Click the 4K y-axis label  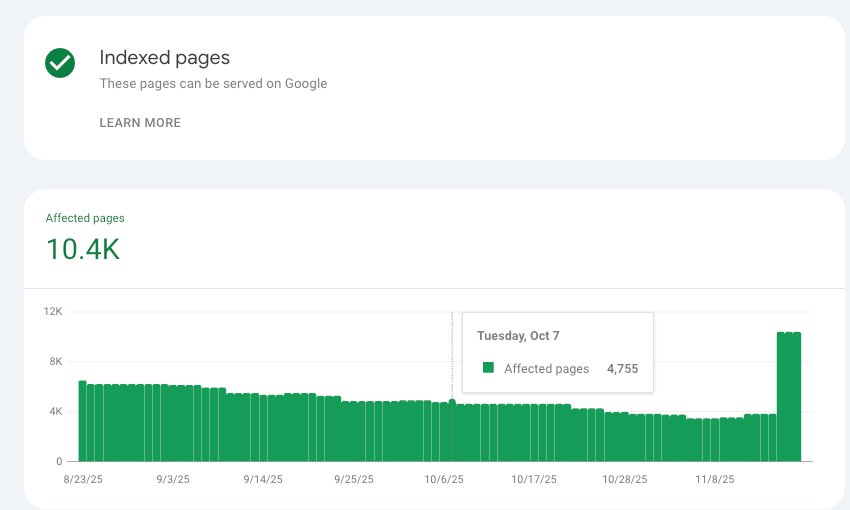(x=56, y=411)
